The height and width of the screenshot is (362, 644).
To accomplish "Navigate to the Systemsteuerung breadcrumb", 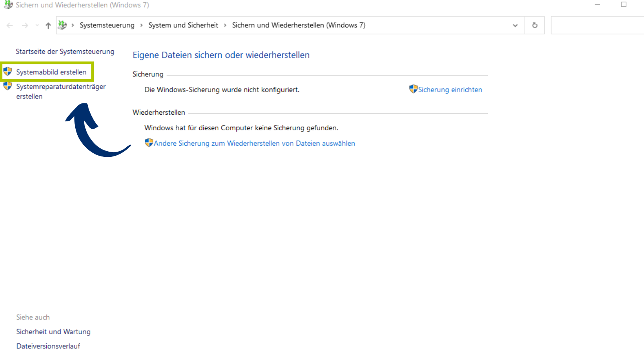I will pos(107,25).
